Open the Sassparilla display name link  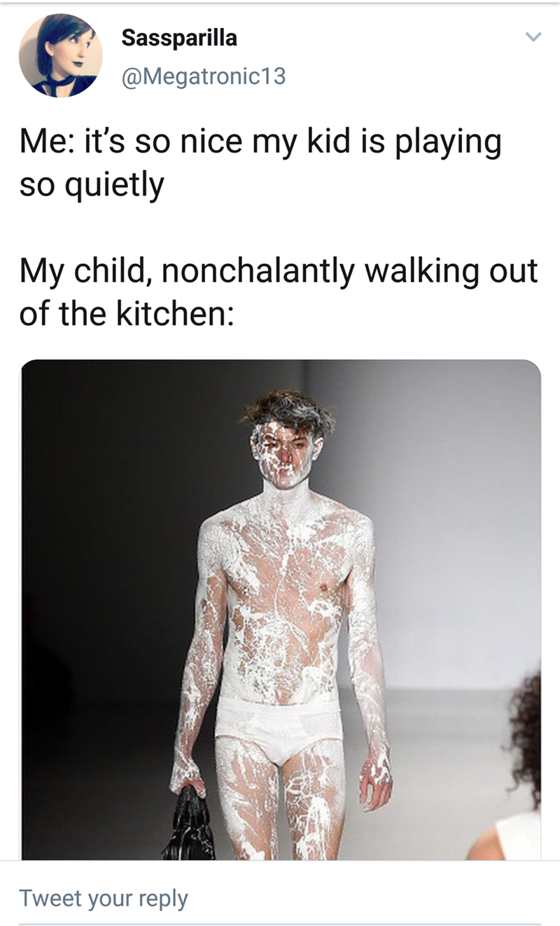point(179,39)
